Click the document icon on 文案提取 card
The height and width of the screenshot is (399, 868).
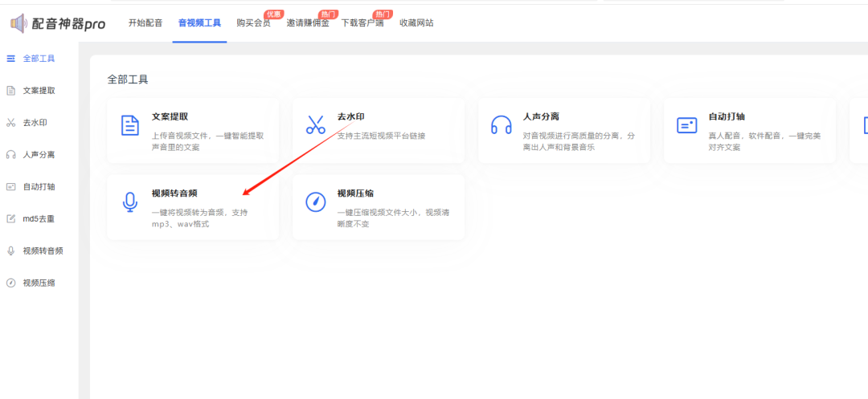130,125
